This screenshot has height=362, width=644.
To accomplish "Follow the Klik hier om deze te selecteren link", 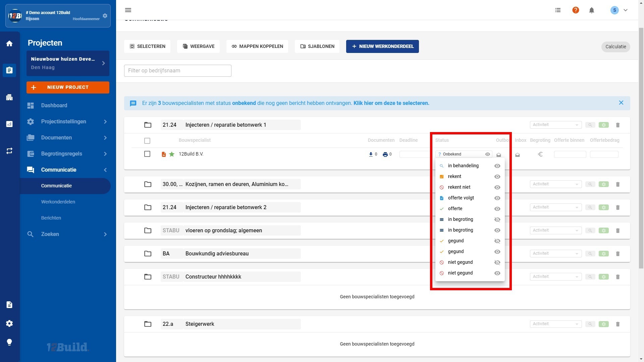I will click(x=391, y=103).
